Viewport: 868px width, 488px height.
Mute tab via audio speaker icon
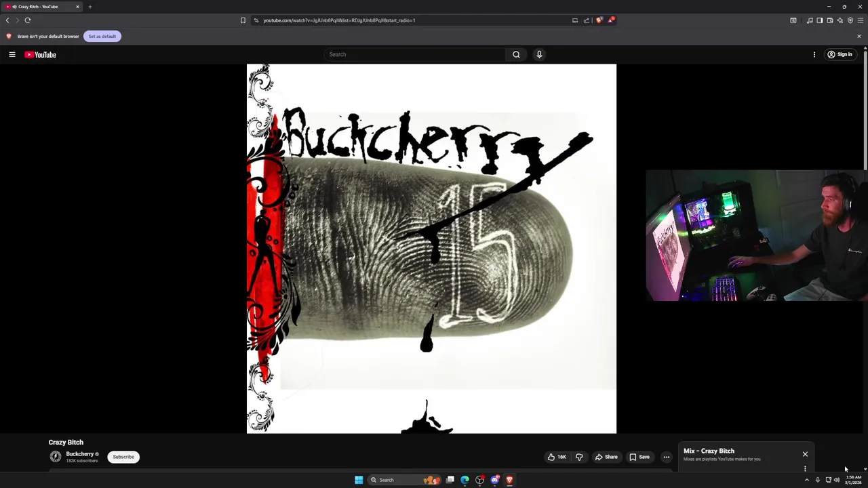coord(15,7)
